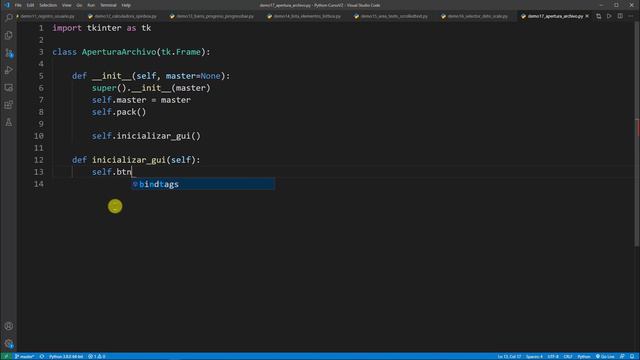Open the Go menu
The image size is (640, 360).
click(79, 5)
